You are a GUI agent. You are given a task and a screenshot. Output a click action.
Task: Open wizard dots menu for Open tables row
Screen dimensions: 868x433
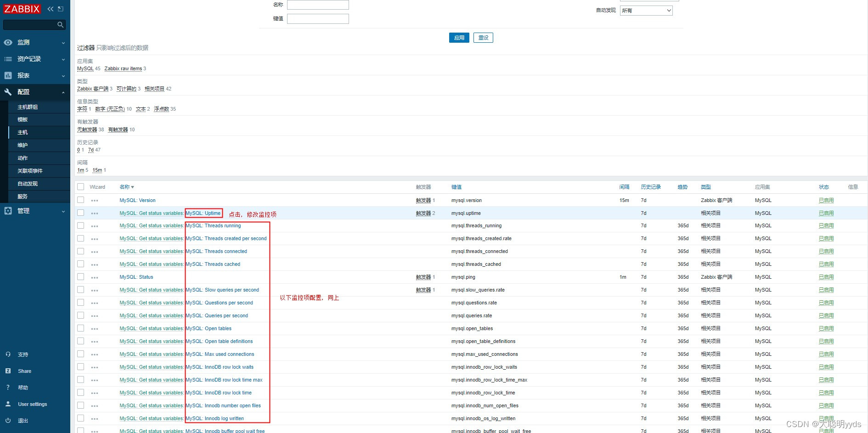(95, 329)
